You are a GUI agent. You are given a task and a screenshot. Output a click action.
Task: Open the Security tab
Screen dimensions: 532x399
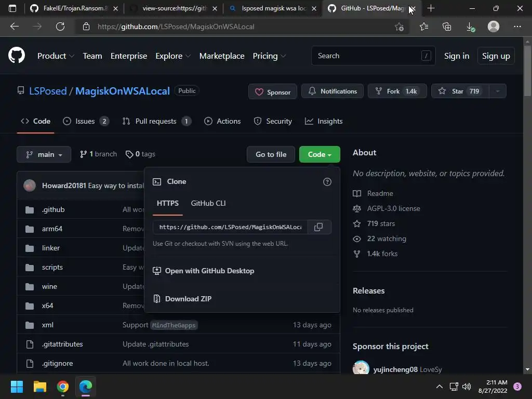(x=273, y=121)
